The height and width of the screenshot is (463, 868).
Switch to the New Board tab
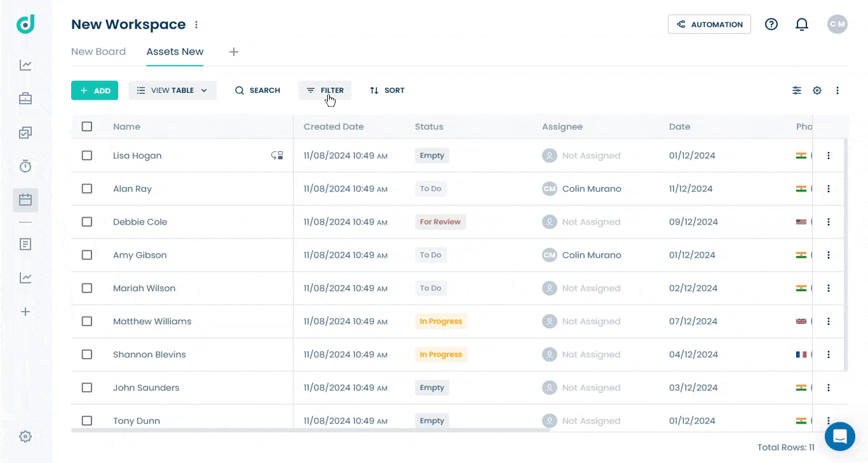point(98,52)
